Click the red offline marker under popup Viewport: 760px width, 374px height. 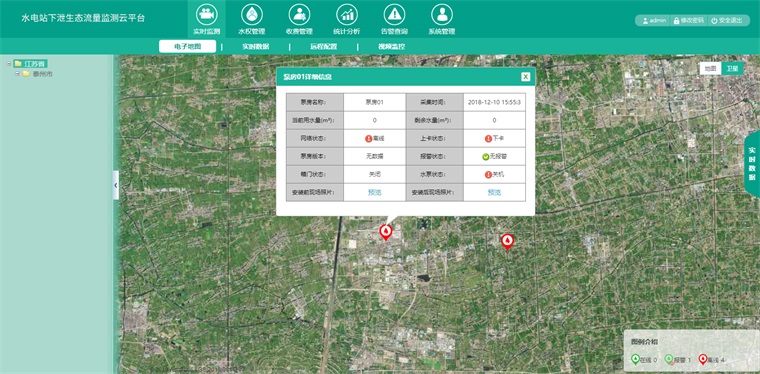coord(385,233)
